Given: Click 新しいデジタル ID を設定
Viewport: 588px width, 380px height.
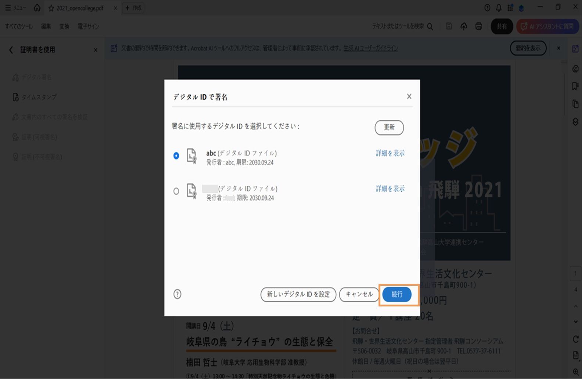Looking at the screenshot, I should click(x=298, y=294).
